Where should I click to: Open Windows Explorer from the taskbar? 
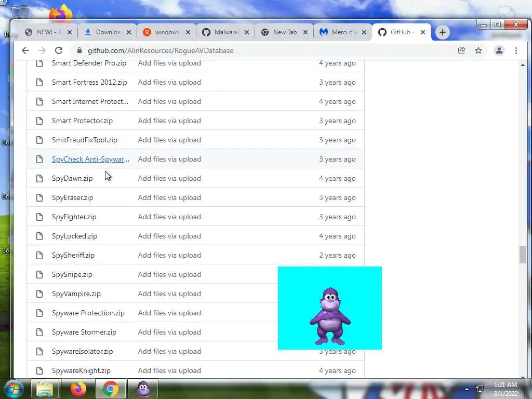tap(45, 389)
